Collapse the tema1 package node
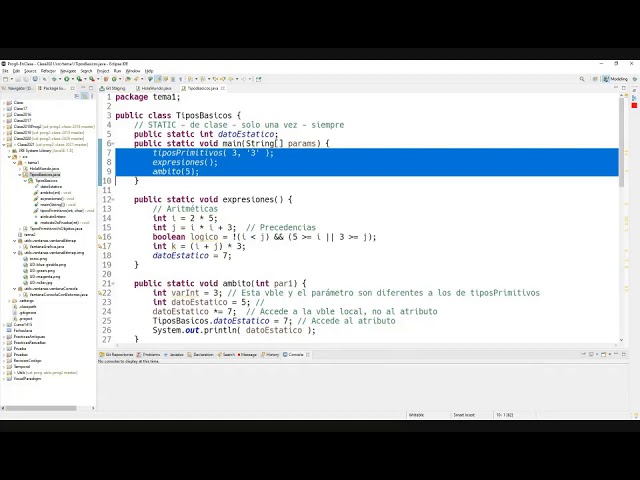This screenshot has height=480, width=640. pos(15,162)
